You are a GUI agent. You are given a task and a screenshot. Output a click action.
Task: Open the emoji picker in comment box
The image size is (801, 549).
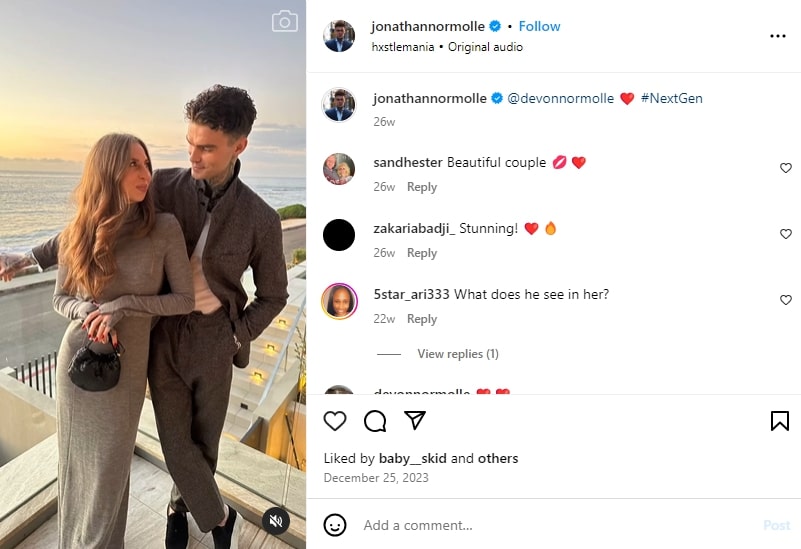335,525
